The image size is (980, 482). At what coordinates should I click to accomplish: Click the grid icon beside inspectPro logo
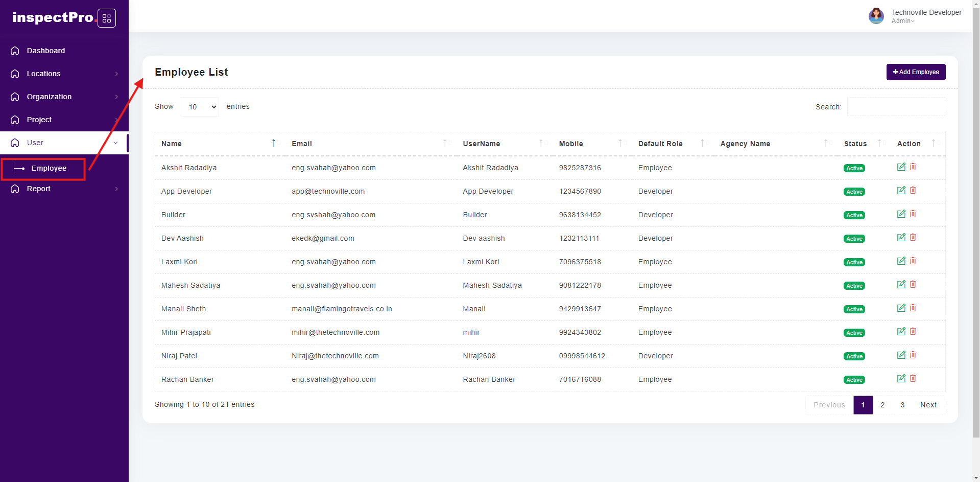click(x=107, y=18)
